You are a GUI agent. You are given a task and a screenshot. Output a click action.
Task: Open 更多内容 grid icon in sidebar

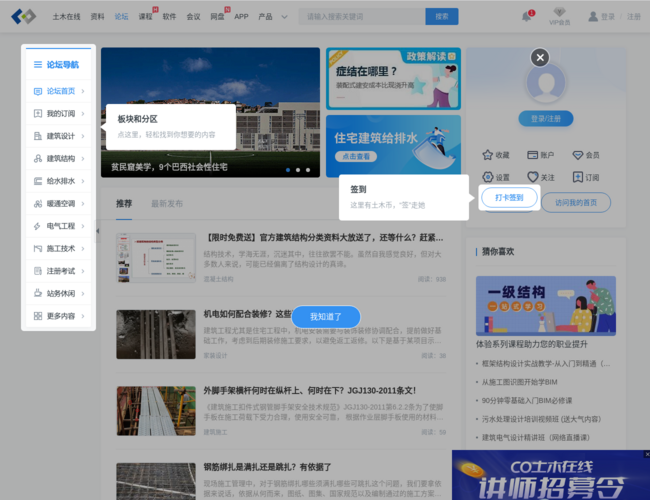pyautogui.click(x=38, y=316)
